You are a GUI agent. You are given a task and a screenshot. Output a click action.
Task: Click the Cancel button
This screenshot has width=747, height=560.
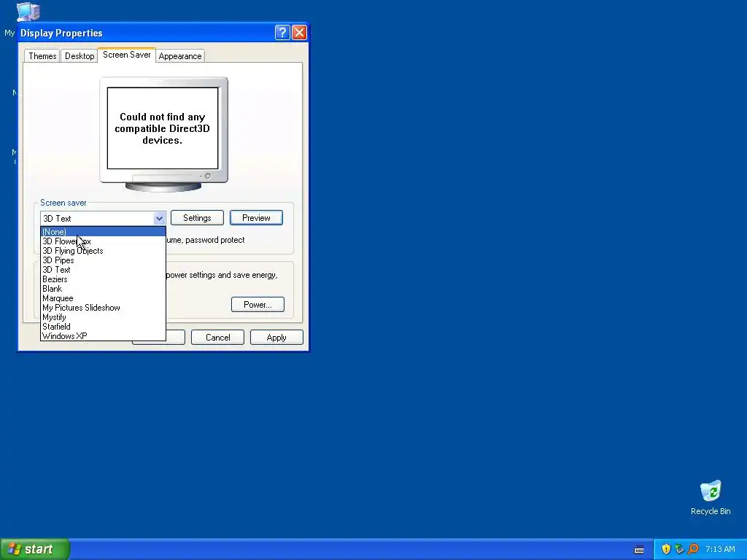pyautogui.click(x=217, y=337)
